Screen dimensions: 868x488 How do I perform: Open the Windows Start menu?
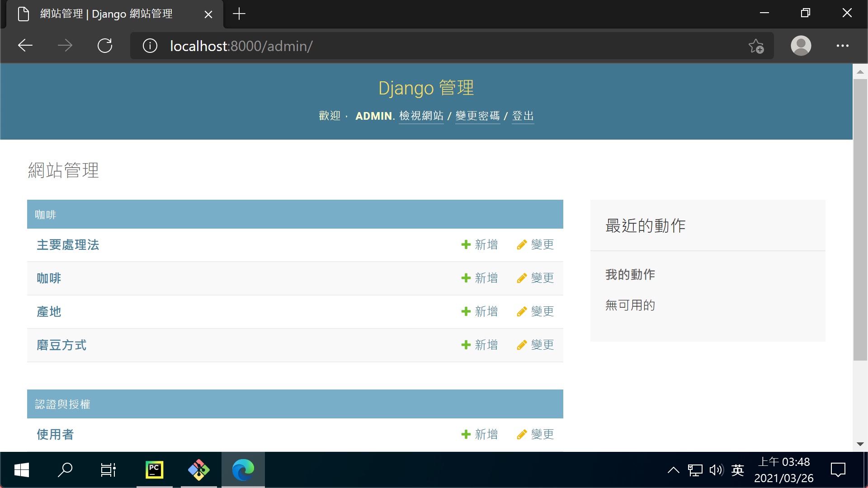click(x=22, y=470)
